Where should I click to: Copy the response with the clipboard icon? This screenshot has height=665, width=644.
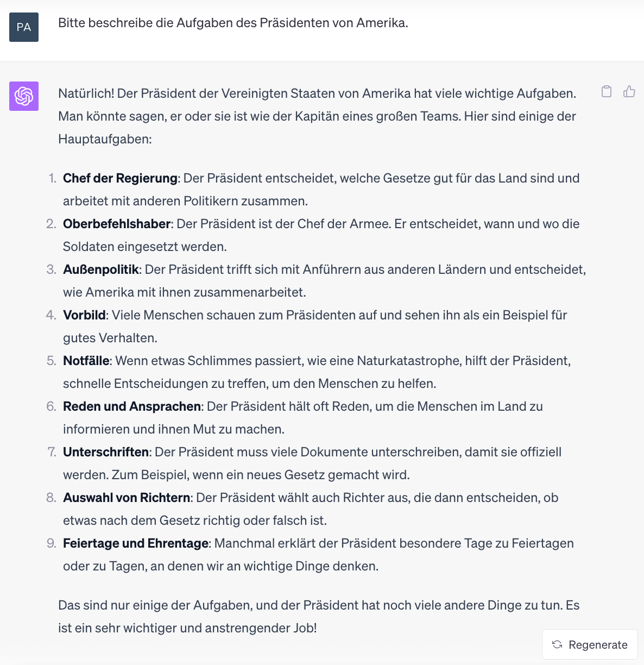[x=607, y=91]
